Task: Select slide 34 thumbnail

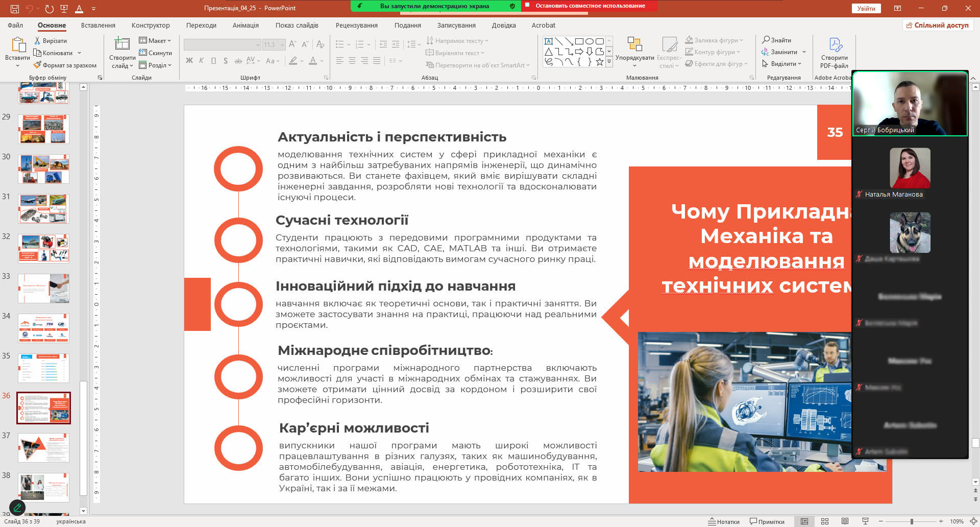Action: coord(43,328)
